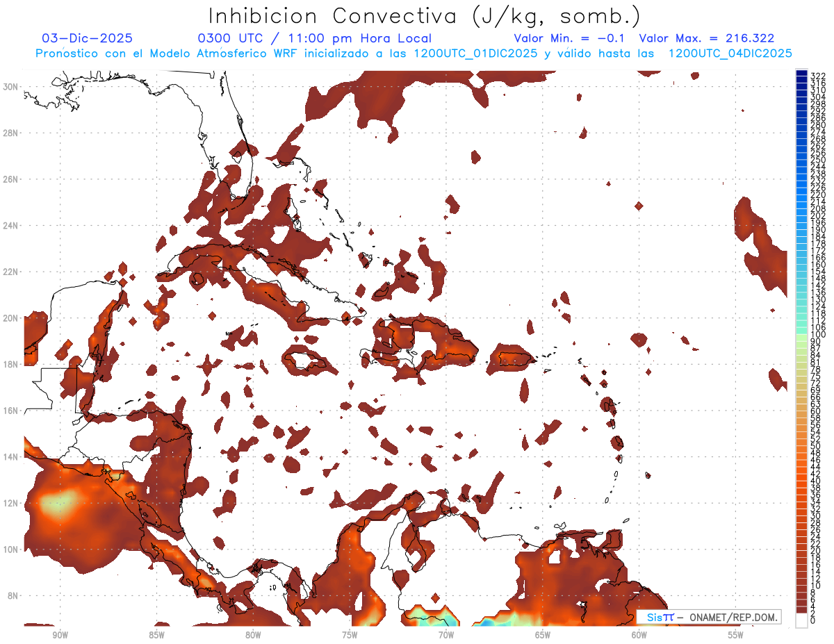Viewport: 834px width, 644px height.
Task: Click the title 'Inhibicion Convectiva (J/kg, somb.)'
Action: pyautogui.click(x=424, y=16)
